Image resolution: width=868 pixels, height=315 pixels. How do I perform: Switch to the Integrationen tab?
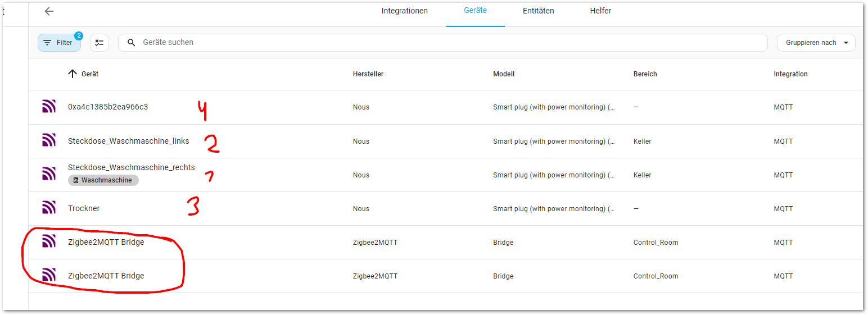(x=404, y=11)
